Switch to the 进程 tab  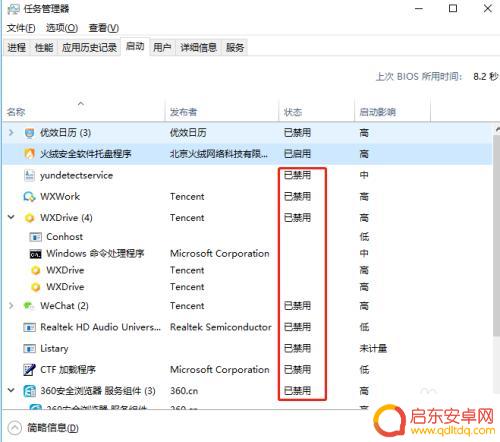pyautogui.click(x=17, y=48)
